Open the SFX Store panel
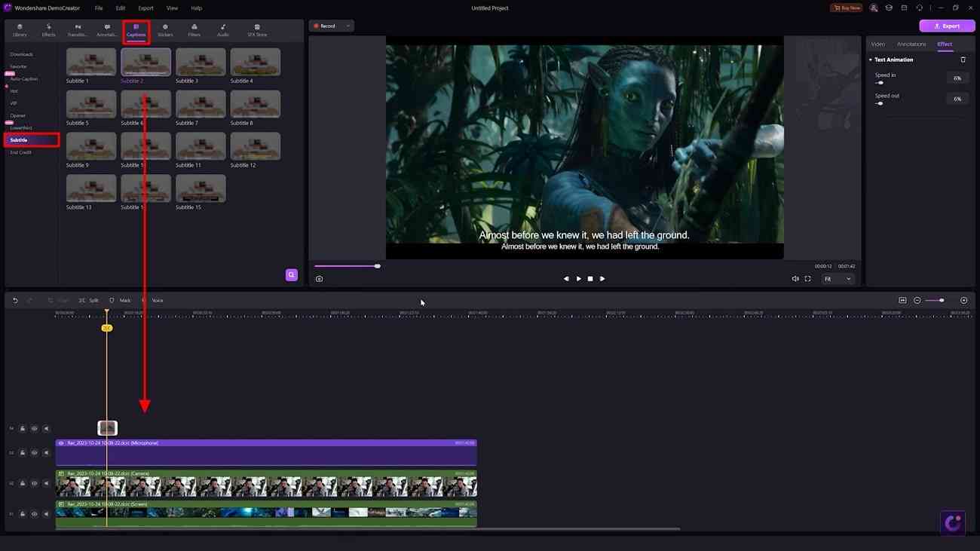980x551 pixels. (x=257, y=30)
